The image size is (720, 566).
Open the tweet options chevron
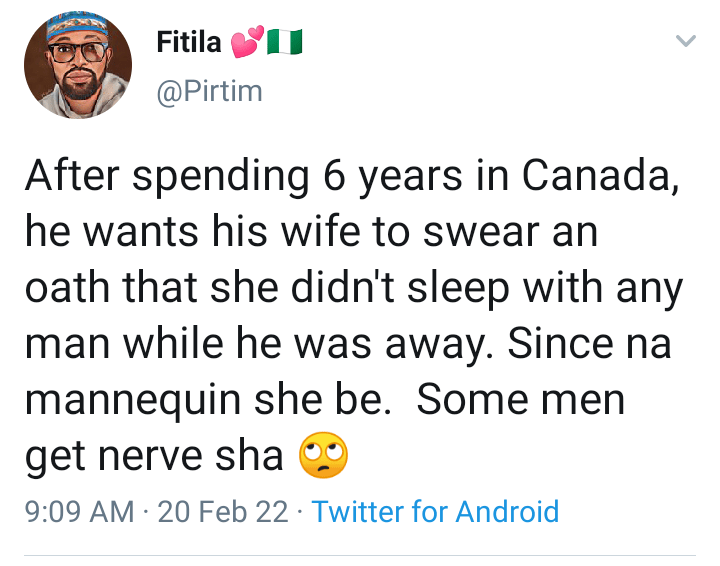[x=685, y=41]
